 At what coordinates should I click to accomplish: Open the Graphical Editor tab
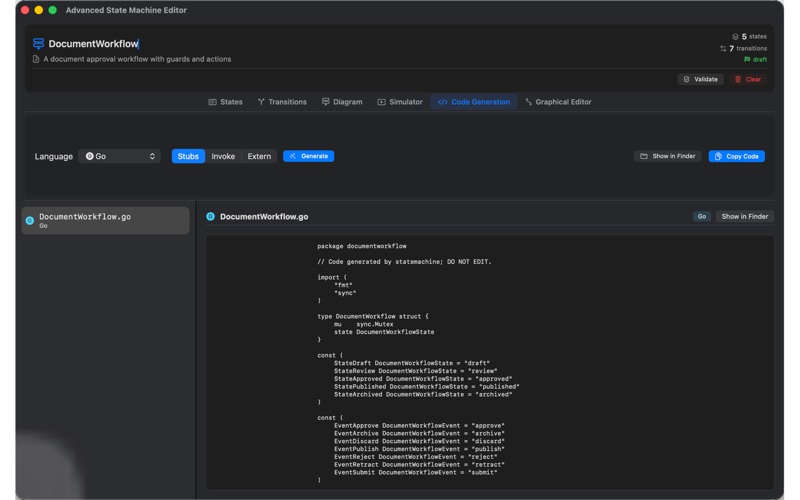(x=558, y=102)
